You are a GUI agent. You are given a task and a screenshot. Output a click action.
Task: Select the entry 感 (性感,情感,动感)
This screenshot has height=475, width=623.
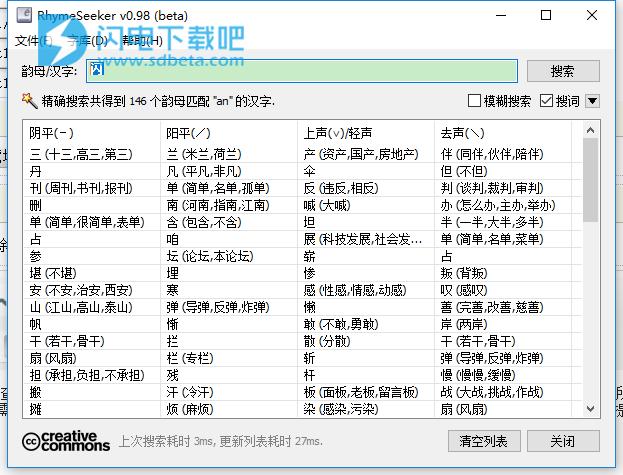[x=355, y=291]
